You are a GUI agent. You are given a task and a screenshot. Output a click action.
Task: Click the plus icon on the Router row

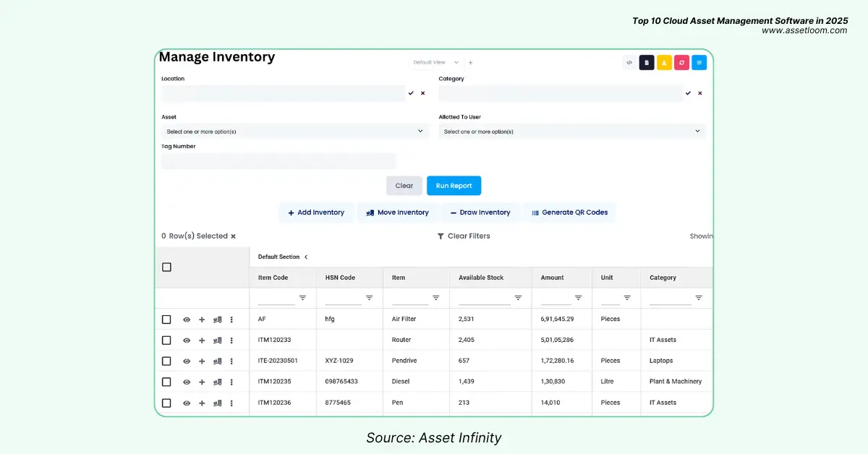click(202, 340)
